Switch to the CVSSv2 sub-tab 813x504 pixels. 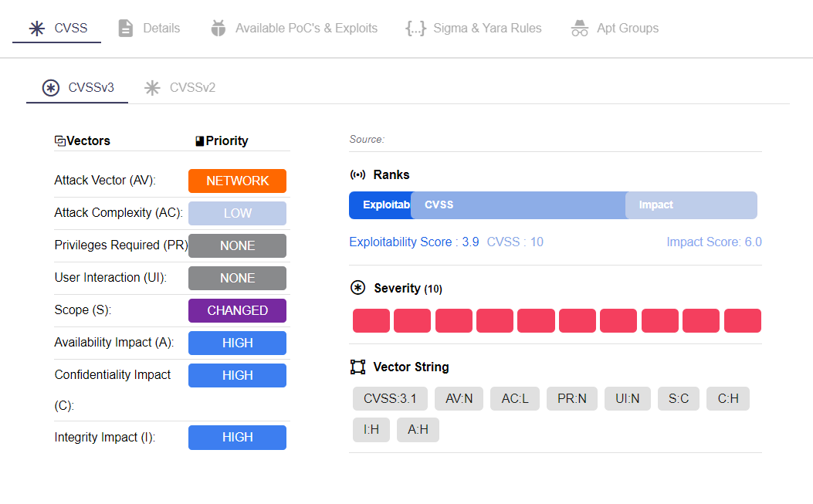179,88
